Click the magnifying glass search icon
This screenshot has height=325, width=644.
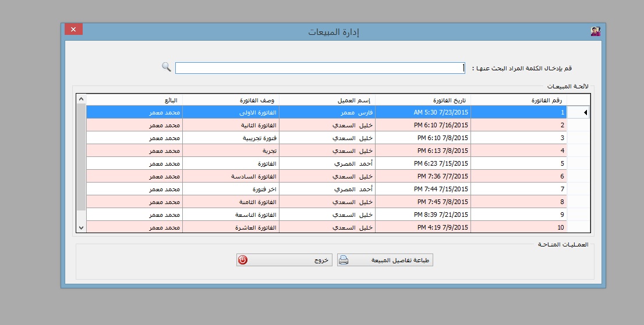tap(166, 67)
